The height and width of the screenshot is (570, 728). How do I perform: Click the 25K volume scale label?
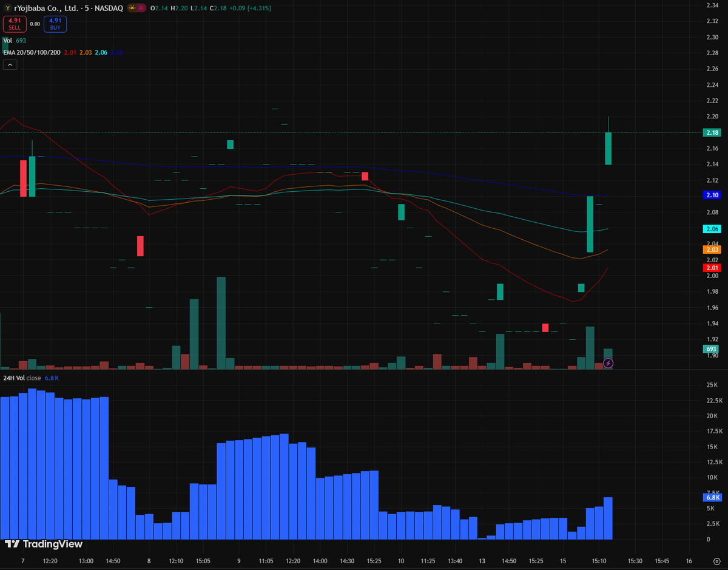tap(713, 385)
